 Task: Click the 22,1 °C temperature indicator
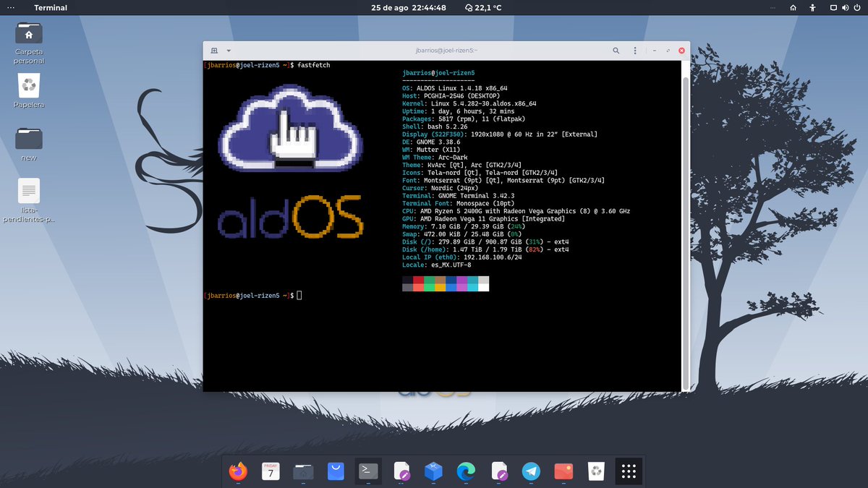click(483, 8)
